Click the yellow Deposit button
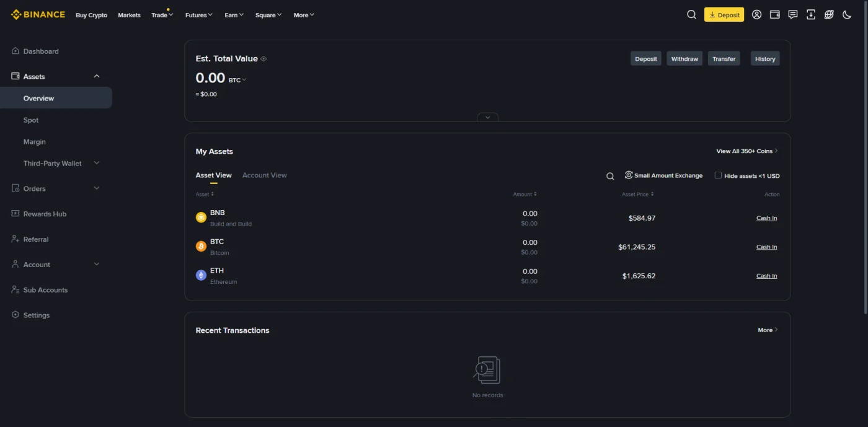The width and height of the screenshot is (868, 427). click(724, 15)
